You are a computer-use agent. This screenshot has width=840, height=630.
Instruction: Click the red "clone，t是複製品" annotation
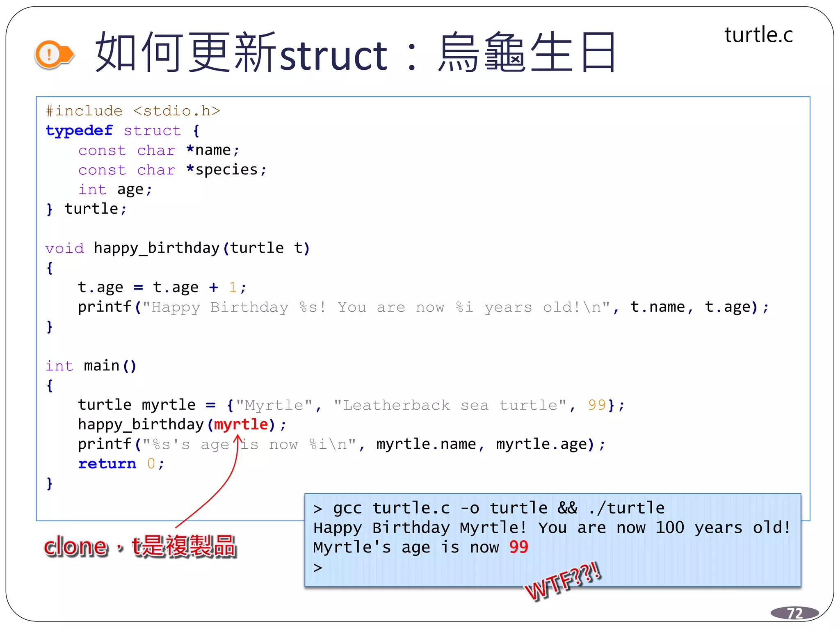(x=140, y=546)
